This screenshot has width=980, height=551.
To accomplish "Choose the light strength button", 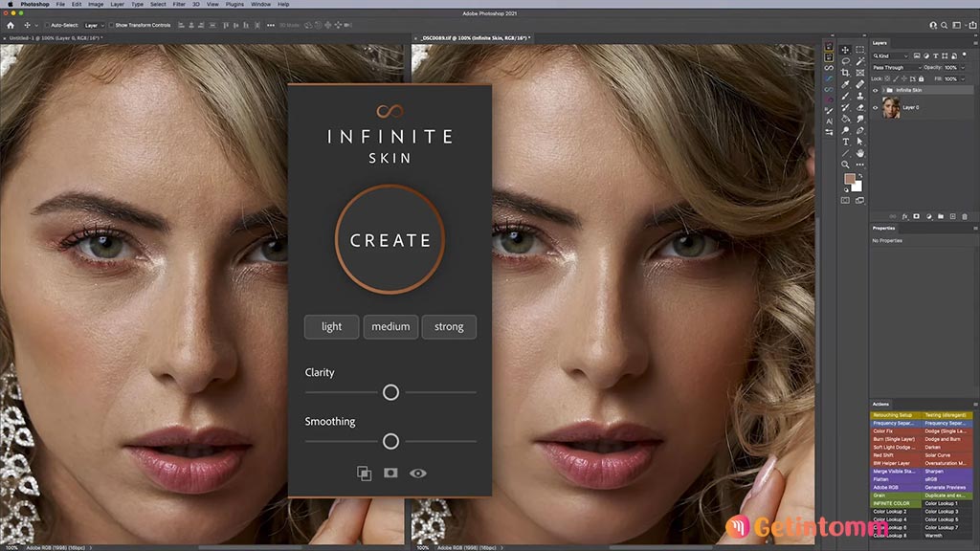I will 331,327.
